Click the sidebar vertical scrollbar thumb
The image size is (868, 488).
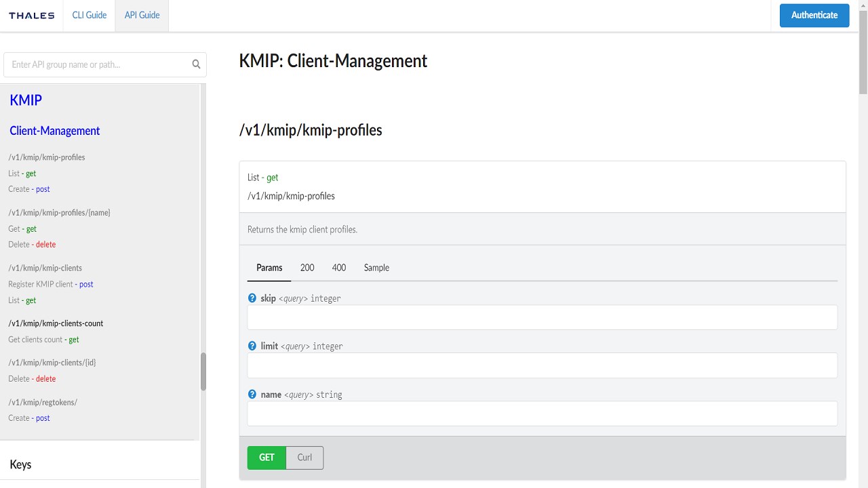pos(203,371)
